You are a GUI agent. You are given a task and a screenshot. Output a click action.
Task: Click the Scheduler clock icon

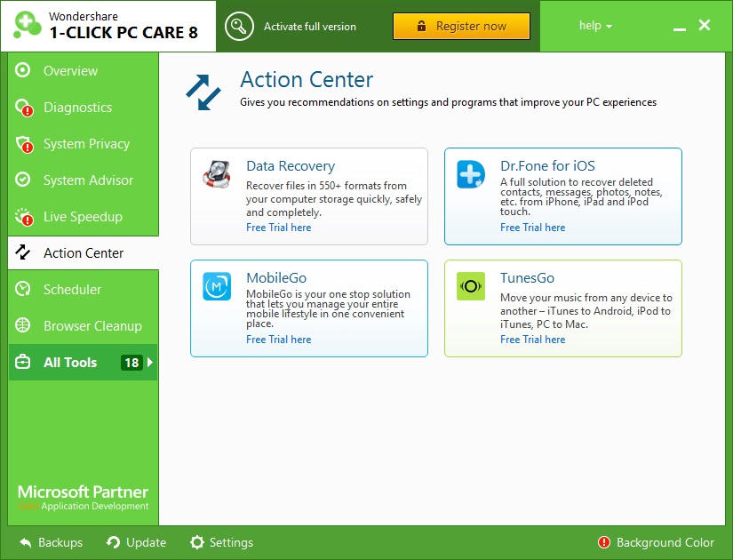pyautogui.click(x=22, y=289)
